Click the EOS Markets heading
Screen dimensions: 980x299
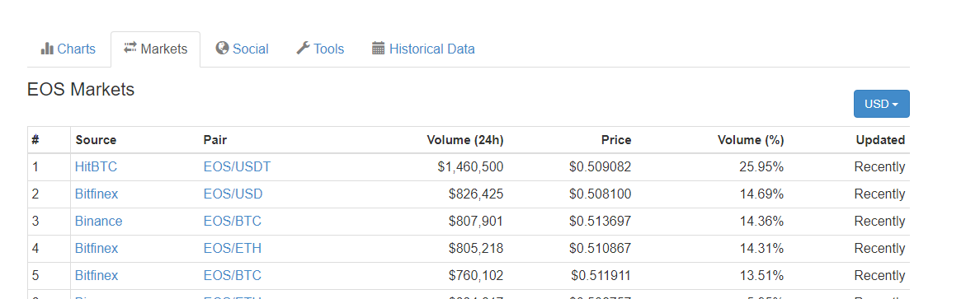(81, 89)
